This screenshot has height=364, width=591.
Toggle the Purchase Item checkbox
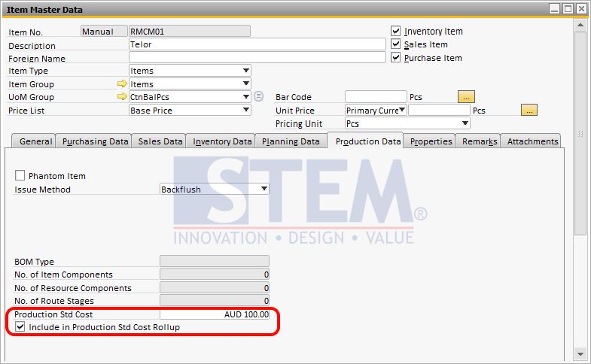pyautogui.click(x=395, y=58)
